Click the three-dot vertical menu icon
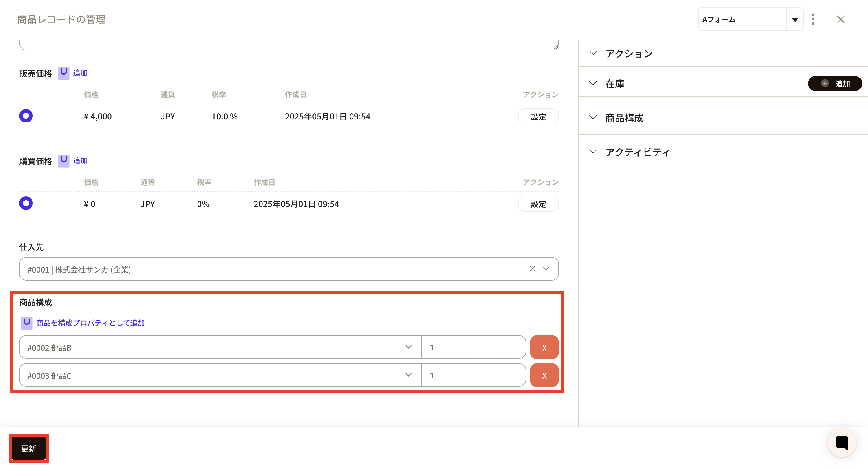Viewport: 868px width, 469px height. click(813, 19)
